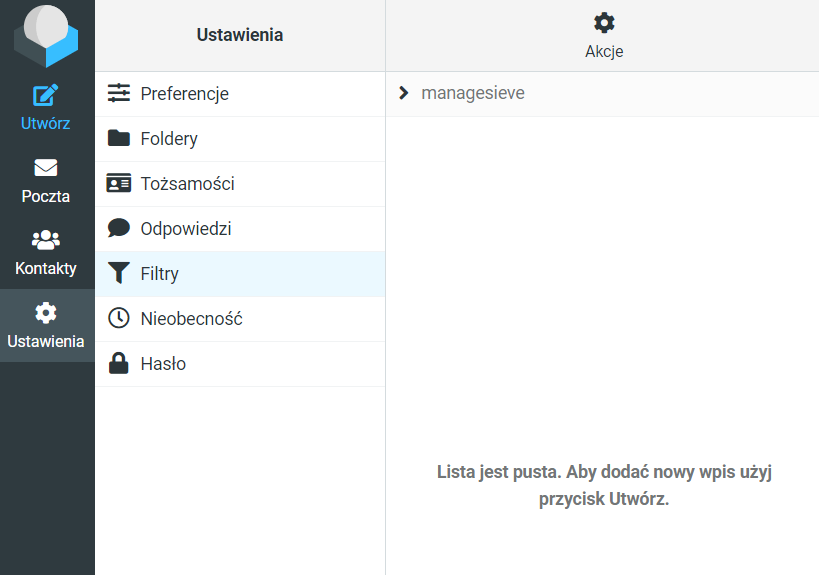Open the Foldery settings section

pyautogui.click(x=240, y=139)
